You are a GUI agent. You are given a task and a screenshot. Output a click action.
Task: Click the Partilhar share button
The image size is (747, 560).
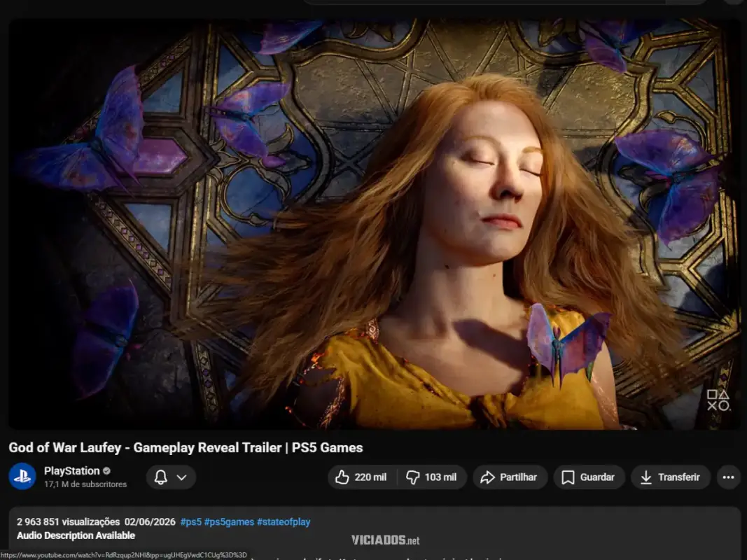(x=510, y=477)
